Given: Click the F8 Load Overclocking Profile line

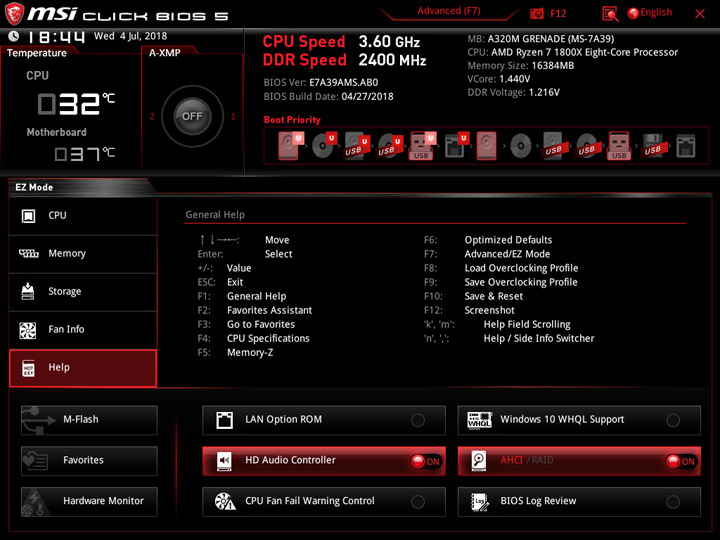Looking at the screenshot, I should pyautogui.click(x=501, y=268).
